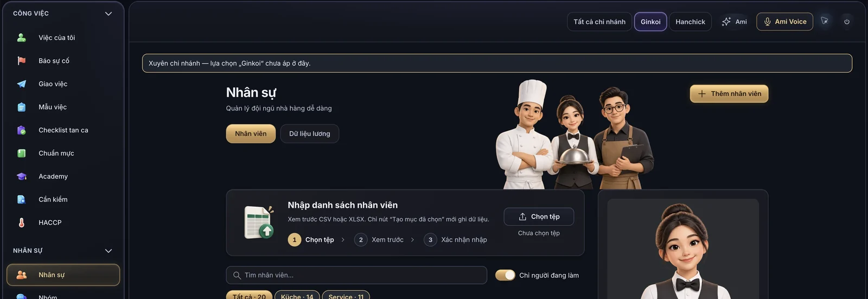This screenshot has height=299, width=868.
Task: Click the Nhóm sidebar icon
Action: pos(22,296)
